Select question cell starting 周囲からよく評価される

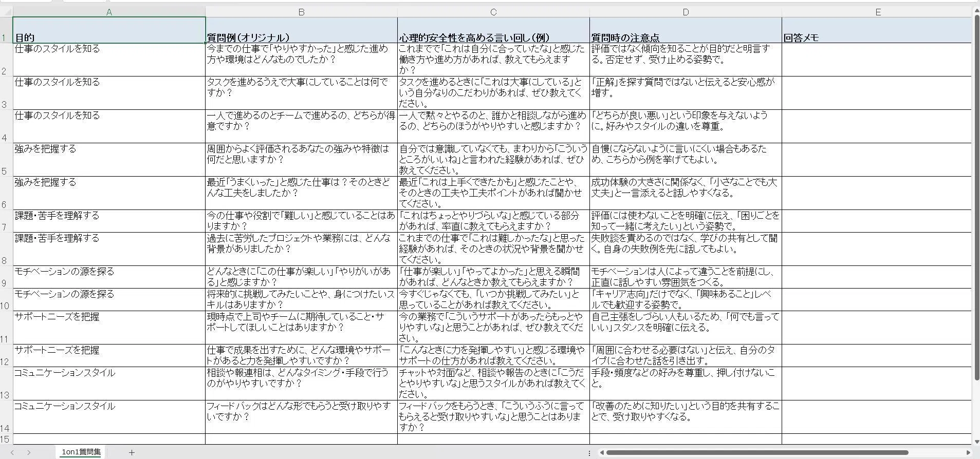point(301,160)
